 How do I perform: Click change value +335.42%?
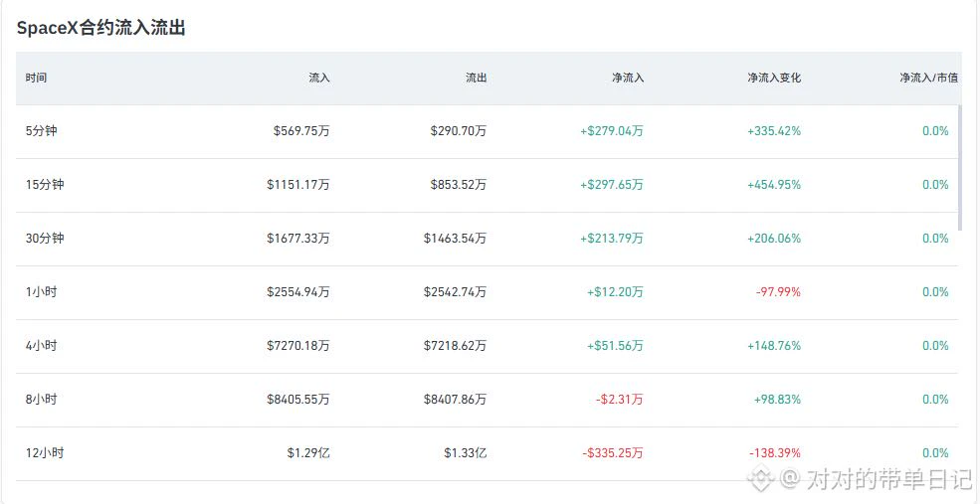coord(774,131)
